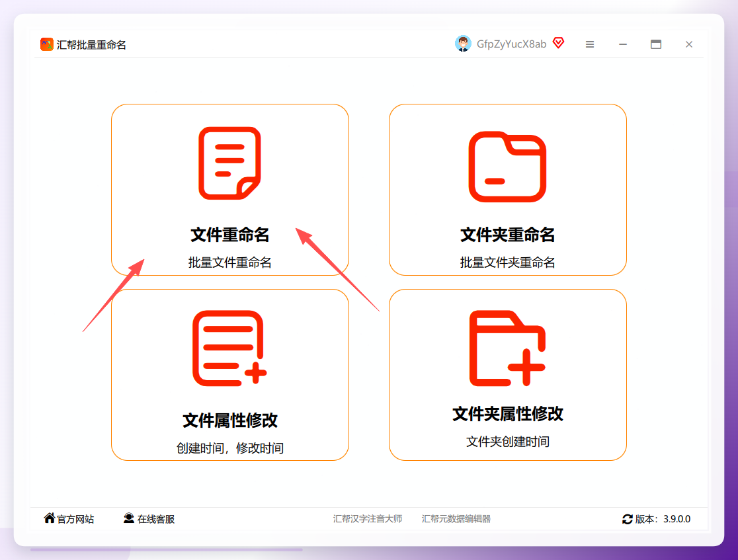Maximize the application window

pyautogui.click(x=655, y=44)
